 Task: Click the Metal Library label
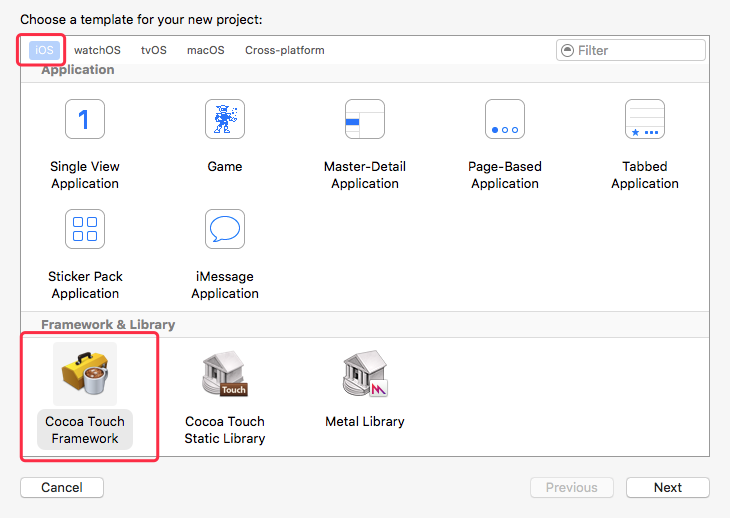coord(365,421)
